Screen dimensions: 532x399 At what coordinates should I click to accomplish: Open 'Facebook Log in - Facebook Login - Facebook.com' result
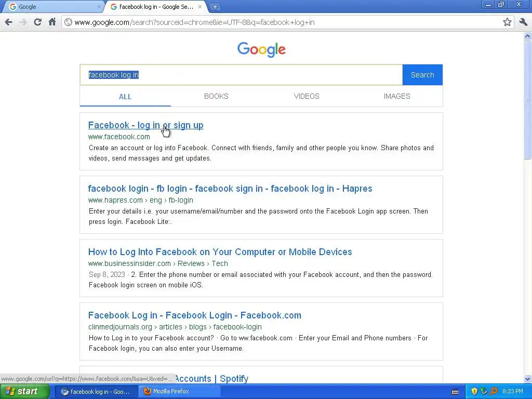tap(194, 315)
